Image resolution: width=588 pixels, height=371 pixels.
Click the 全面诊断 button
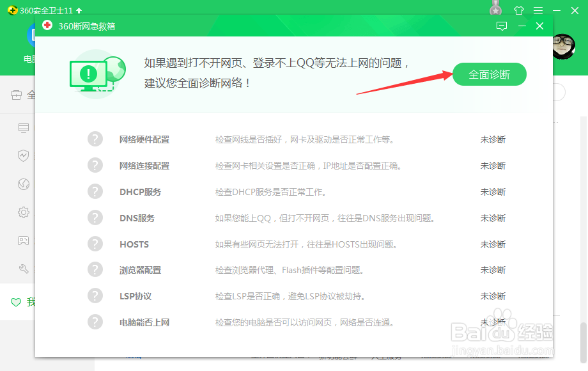(x=489, y=74)
